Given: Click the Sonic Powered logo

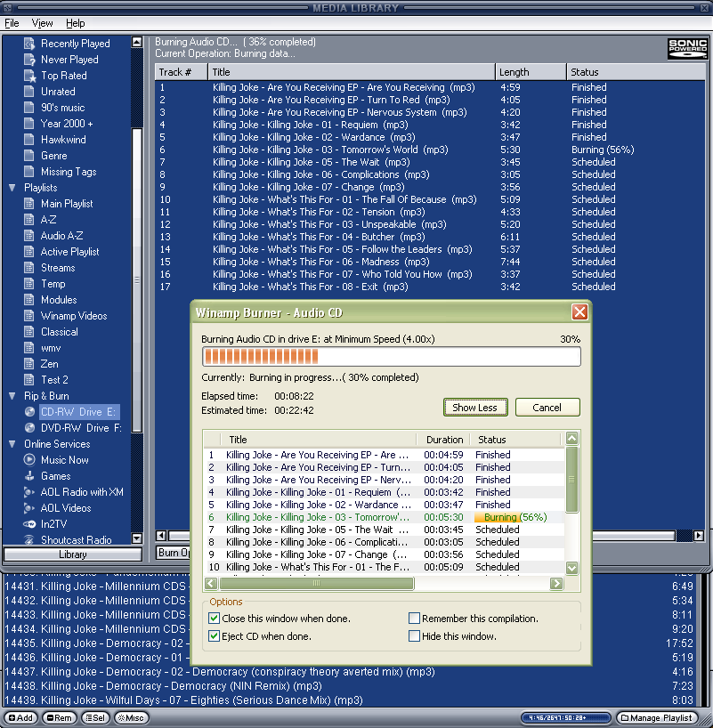Looking at the screenshot, I should point(687,49).
